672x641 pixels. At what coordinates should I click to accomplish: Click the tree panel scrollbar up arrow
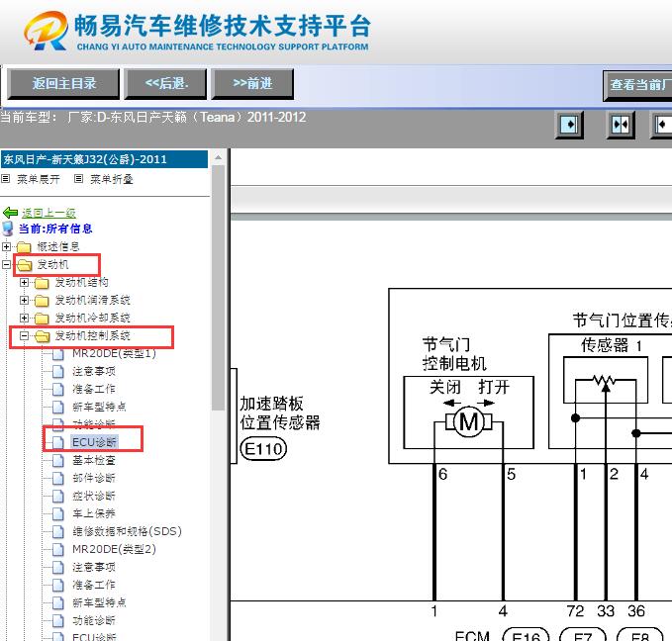tap(218, 157)
